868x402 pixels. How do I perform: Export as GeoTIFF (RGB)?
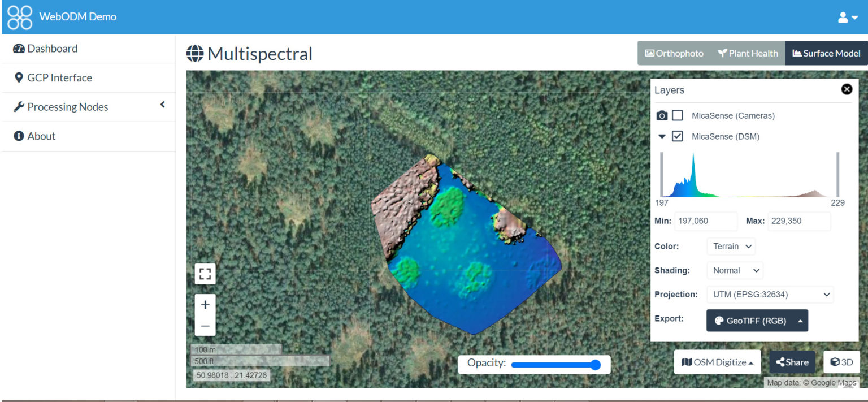pyautogui.click(x=757, y=321)
